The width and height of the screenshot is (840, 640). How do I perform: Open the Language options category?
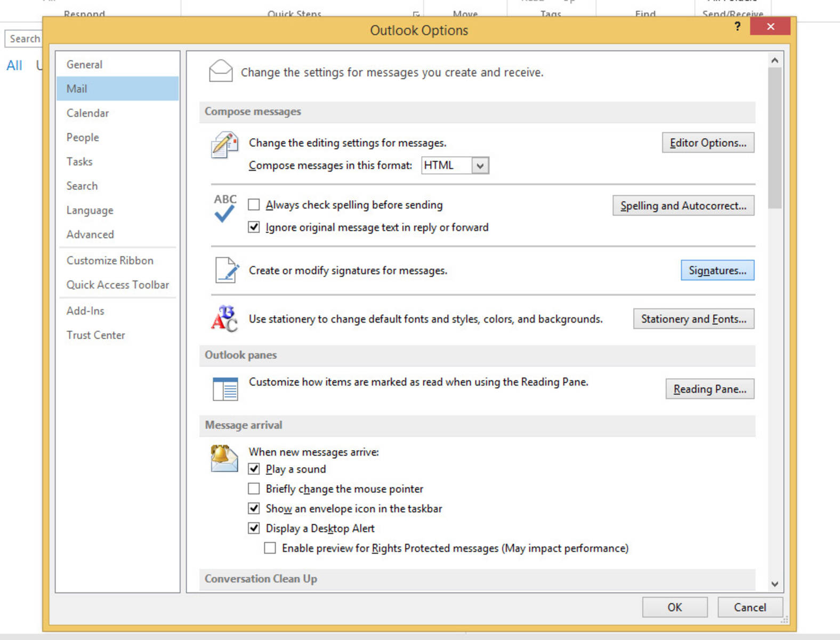118,210
